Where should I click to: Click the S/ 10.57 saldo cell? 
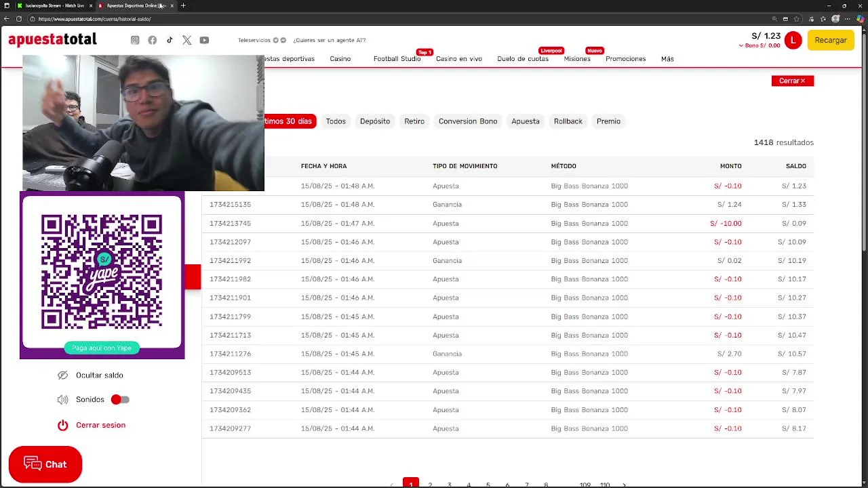pyautogui.click(x=792, y=354)
